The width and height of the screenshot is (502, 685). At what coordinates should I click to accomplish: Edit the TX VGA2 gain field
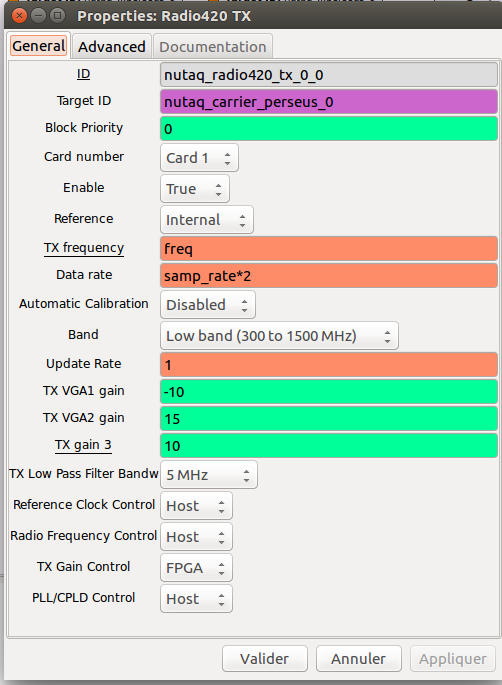[329, 419]
